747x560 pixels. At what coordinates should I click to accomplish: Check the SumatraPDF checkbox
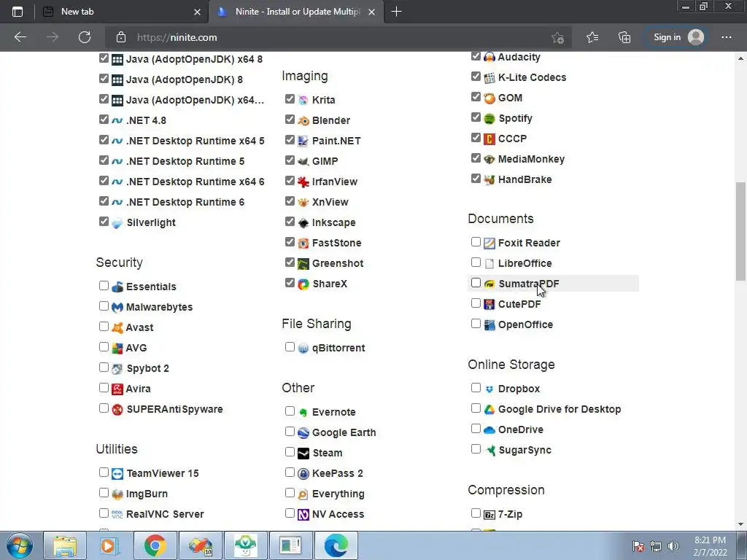pyautogui.click(x=476, y=283)
